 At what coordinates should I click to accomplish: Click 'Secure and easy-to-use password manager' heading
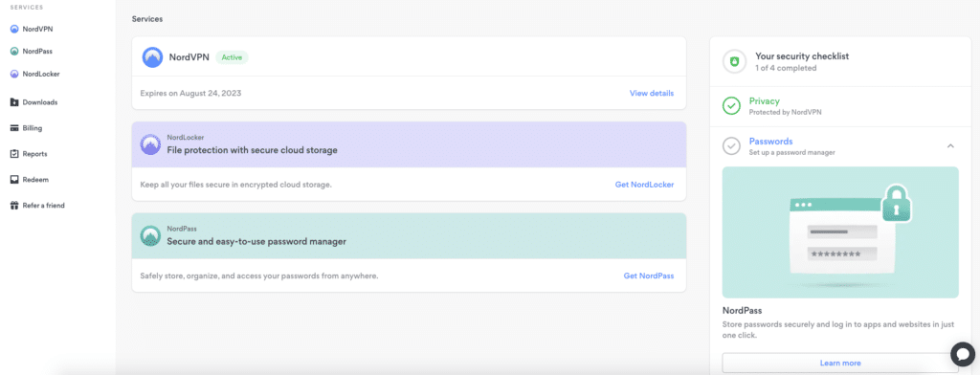(x=256, y=241)
